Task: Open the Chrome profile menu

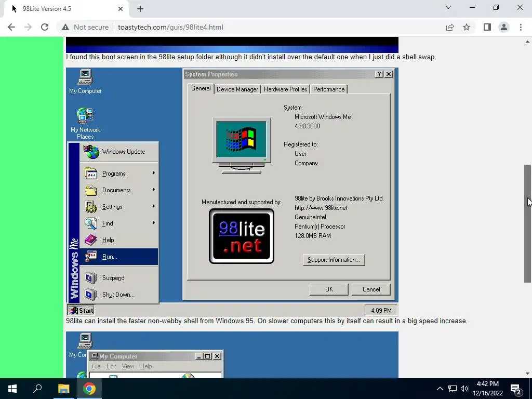Action: click(x=504, y=27)
